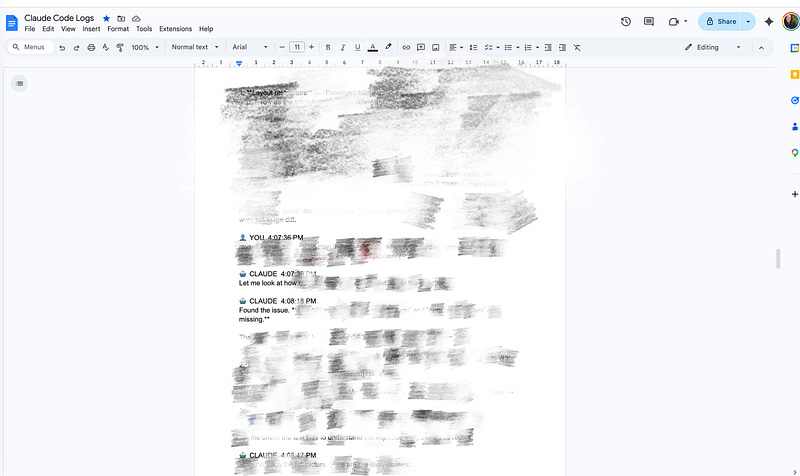Open the Gemini sparkle icon

(x=769, y=21)
